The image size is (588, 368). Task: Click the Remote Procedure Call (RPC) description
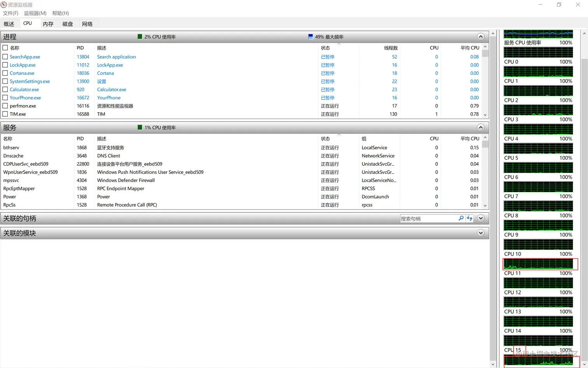point(127,205)
